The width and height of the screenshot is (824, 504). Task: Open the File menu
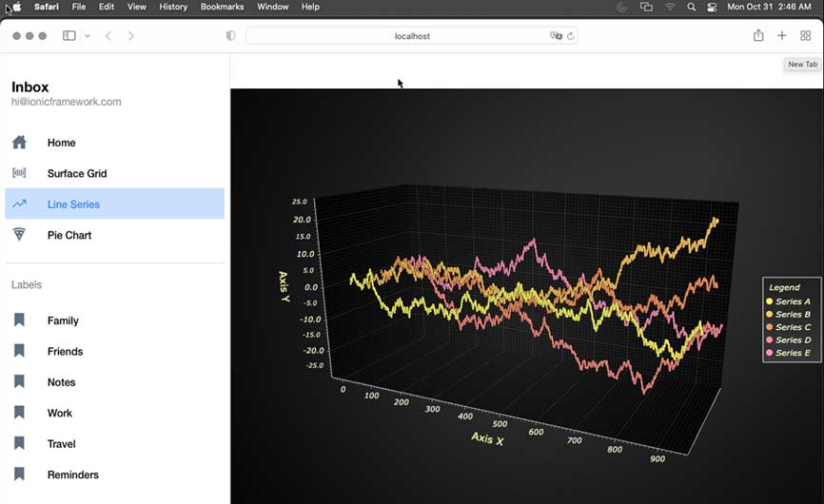coord(79,7)
